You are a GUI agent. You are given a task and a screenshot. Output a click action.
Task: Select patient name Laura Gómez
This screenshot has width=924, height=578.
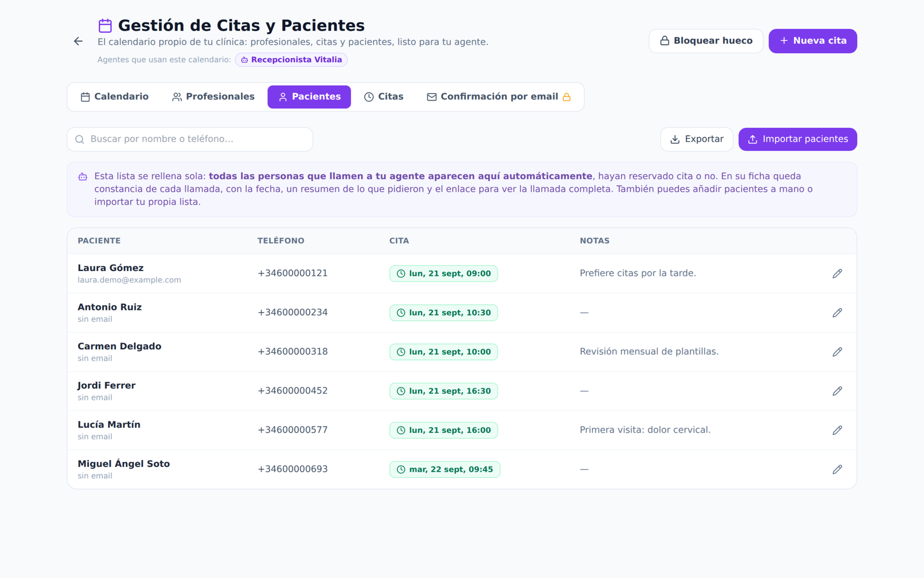[110, 268]
